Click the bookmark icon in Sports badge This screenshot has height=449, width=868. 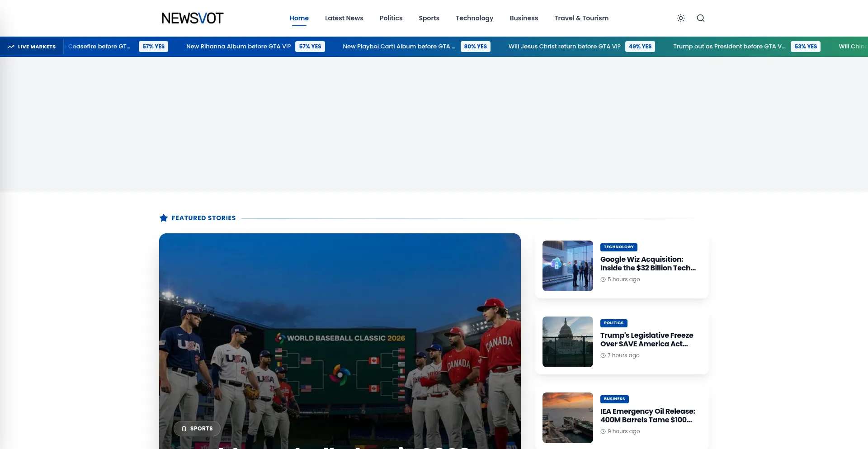(184, 429)
